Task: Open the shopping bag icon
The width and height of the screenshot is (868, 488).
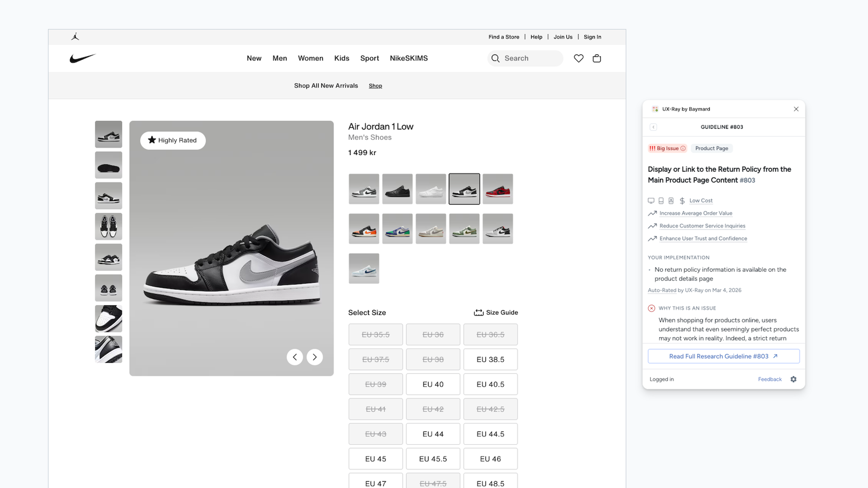Action: [x=597, y=58]
